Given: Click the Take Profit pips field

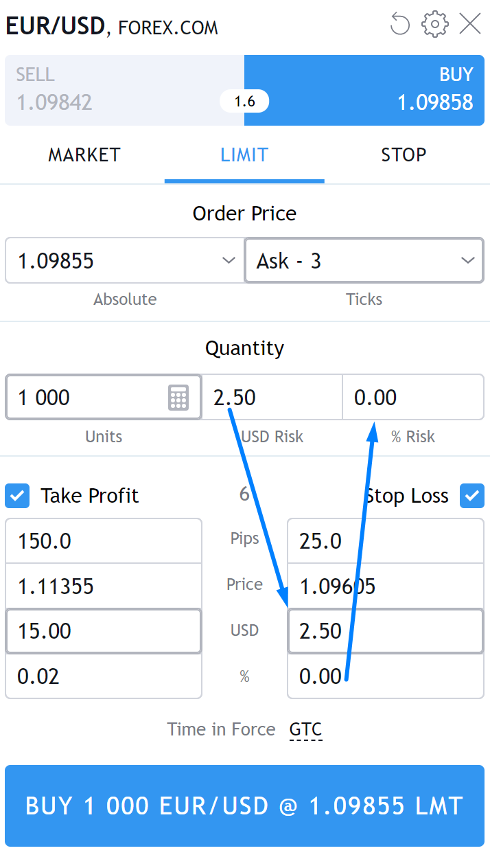Looking at the screenshot, I should 103,541.
